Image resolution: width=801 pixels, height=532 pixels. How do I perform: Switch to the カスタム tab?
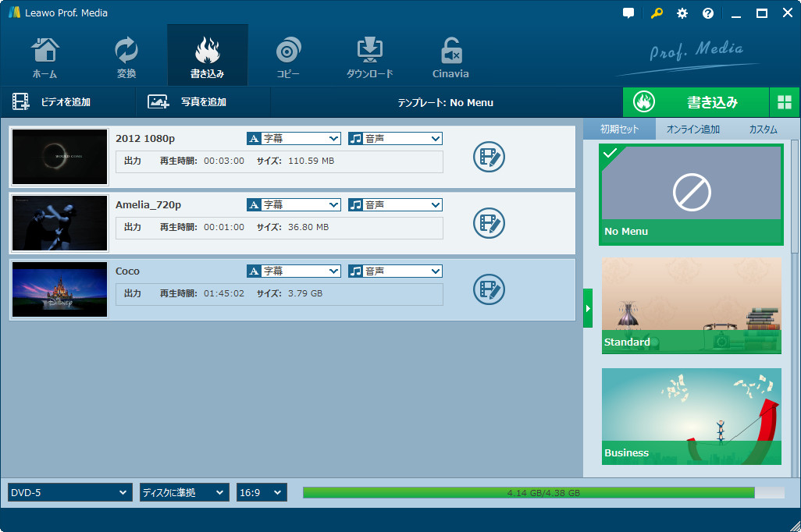point(763,129)
